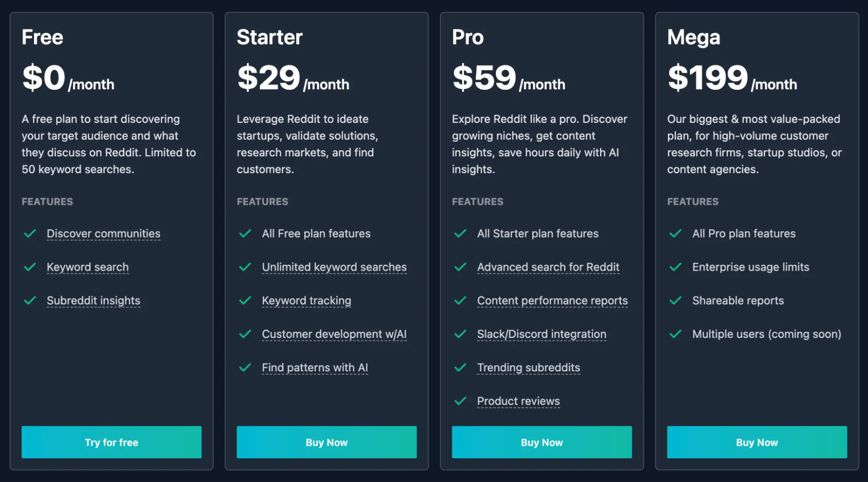Click the Keyword tracking feature link

[307, 300]
